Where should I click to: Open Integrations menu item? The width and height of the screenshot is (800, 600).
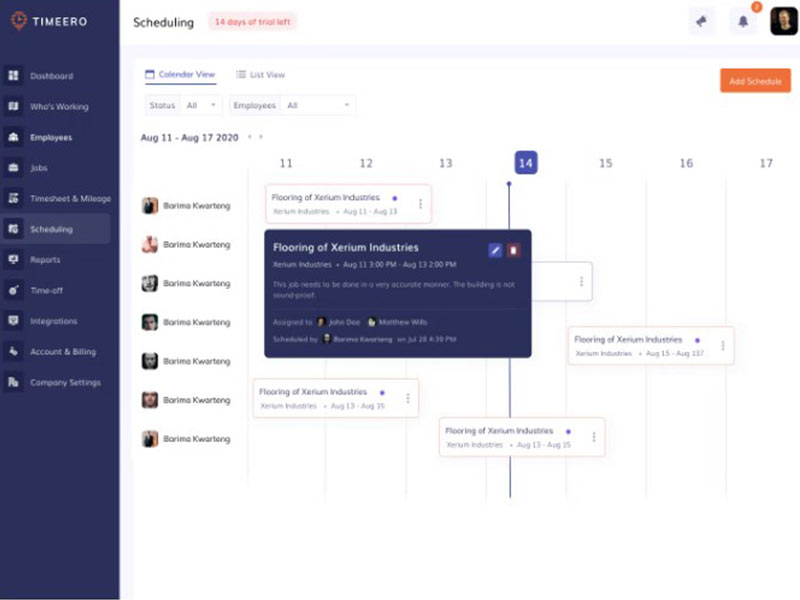click(54, 321)
